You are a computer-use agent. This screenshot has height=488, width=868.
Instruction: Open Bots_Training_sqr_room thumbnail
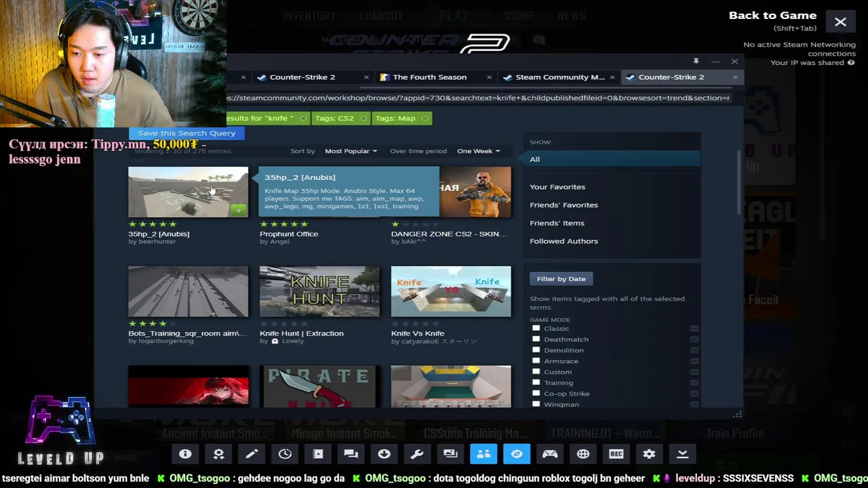click(x=188, y=291)
